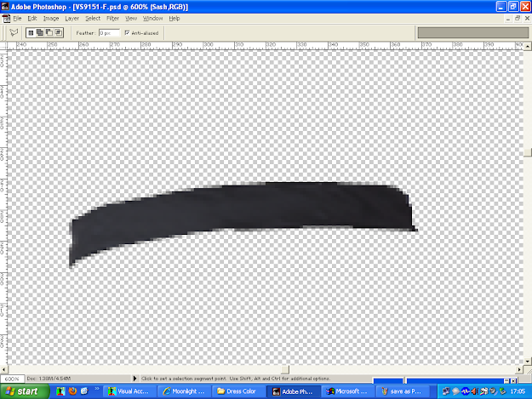Click the system clock showing 17:05

point(518,391)
